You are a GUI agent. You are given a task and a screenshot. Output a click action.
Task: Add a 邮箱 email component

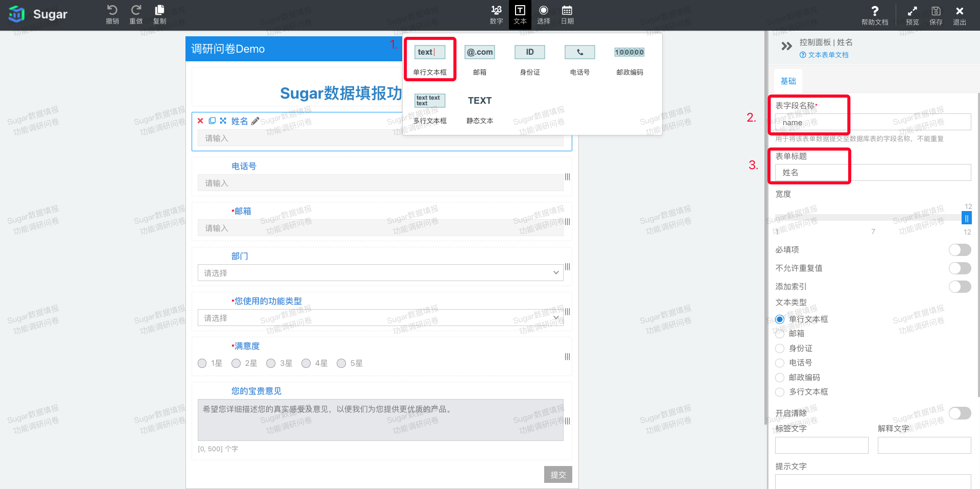[480, 59]
